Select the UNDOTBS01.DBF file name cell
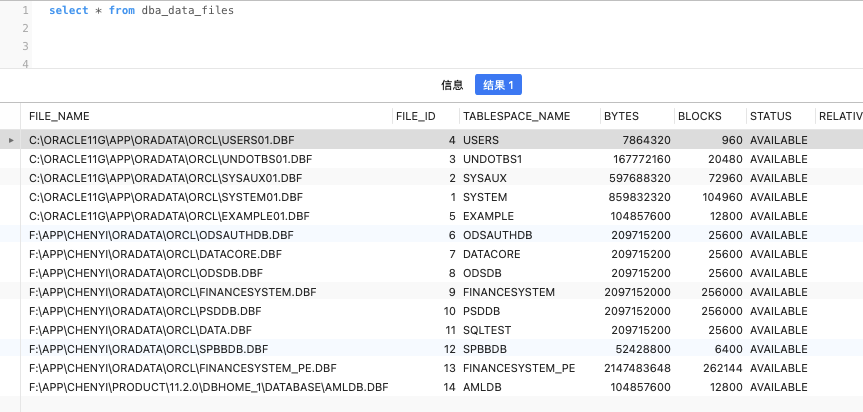This screenshot has width=863, height=412. pos(156,159)
